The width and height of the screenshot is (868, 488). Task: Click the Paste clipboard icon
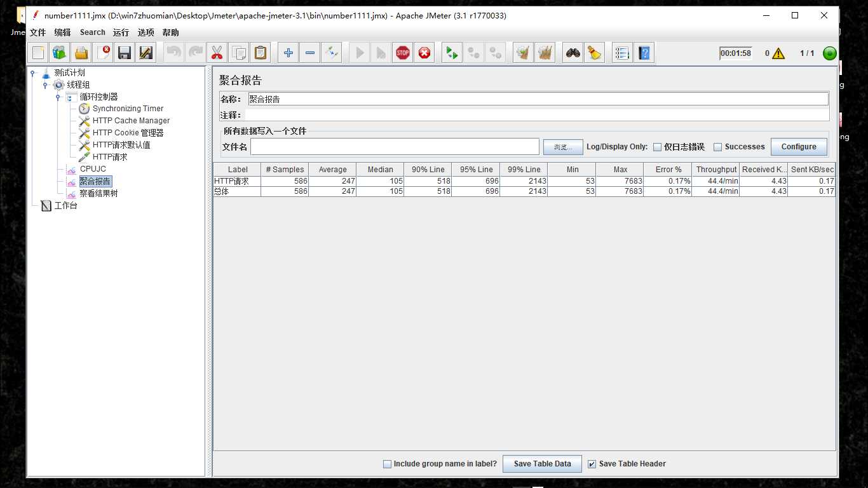pyautogui.click(x=261, y=53)
